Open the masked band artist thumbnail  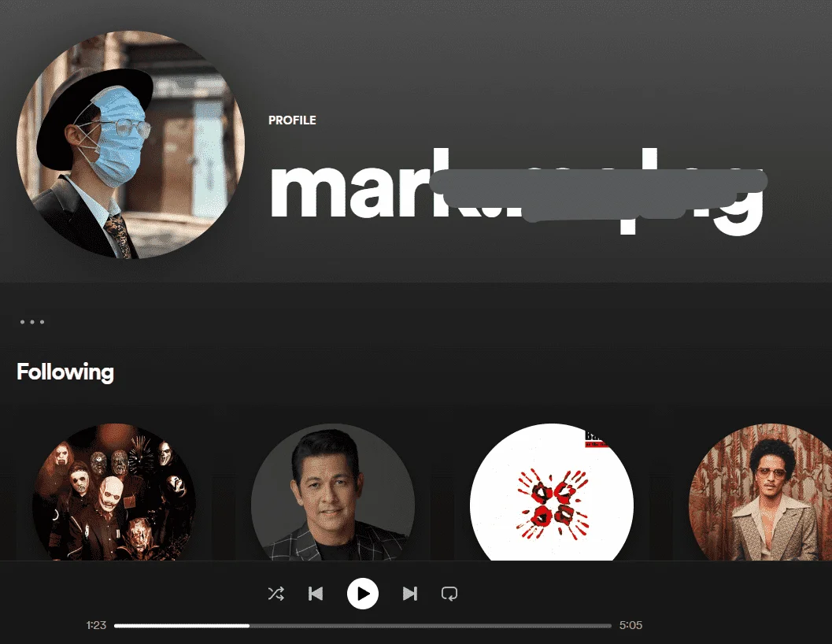[114, 492]
